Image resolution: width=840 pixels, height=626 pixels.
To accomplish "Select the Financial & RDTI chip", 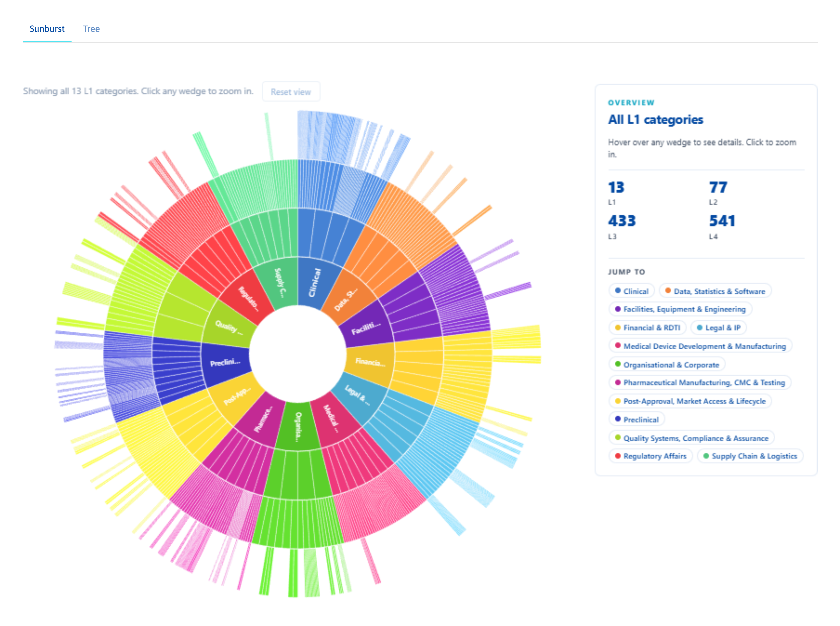I will [647, 328].
